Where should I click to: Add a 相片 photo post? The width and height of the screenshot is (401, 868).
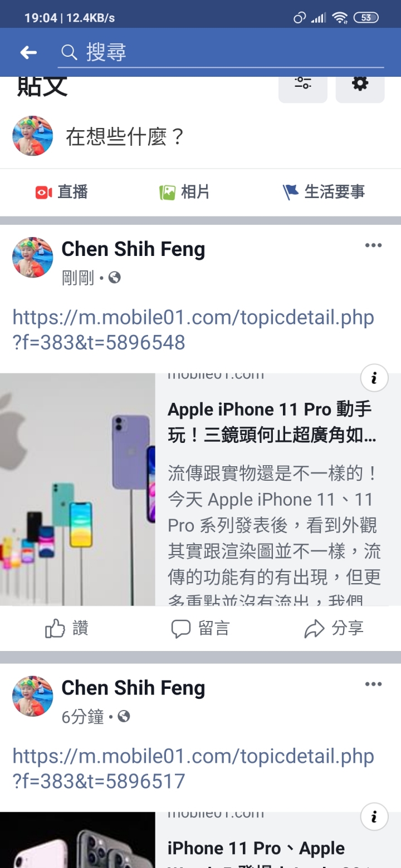tap(184, 192)
